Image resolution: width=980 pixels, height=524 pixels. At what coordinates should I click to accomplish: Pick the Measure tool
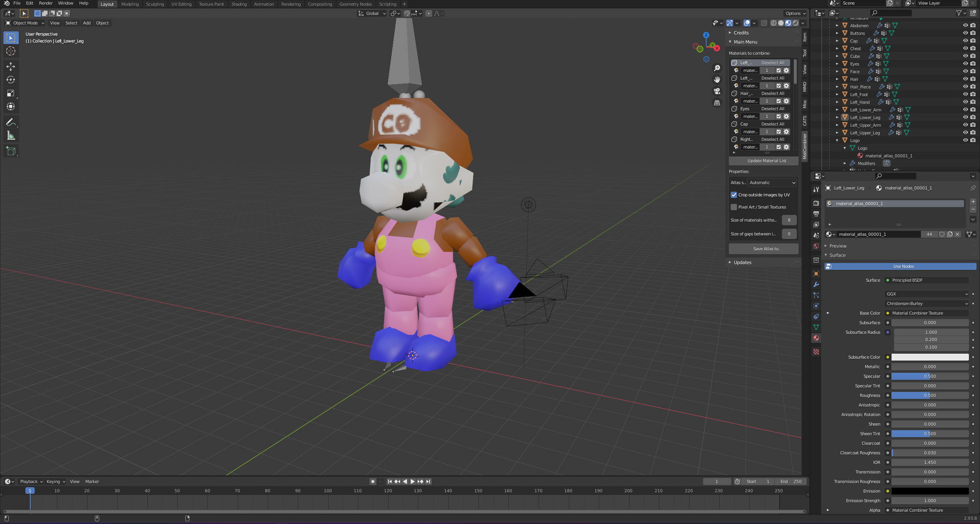point(11,136)
